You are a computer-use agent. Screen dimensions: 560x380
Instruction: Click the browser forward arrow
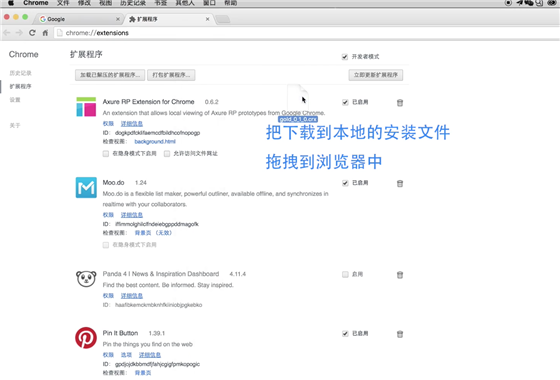point(19,33)
